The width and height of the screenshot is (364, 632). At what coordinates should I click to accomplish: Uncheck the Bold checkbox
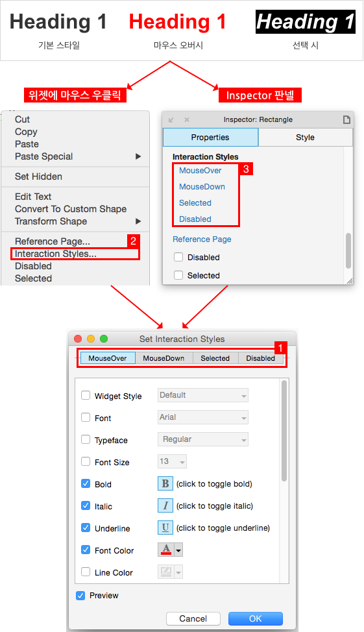(x=86, y=483)
